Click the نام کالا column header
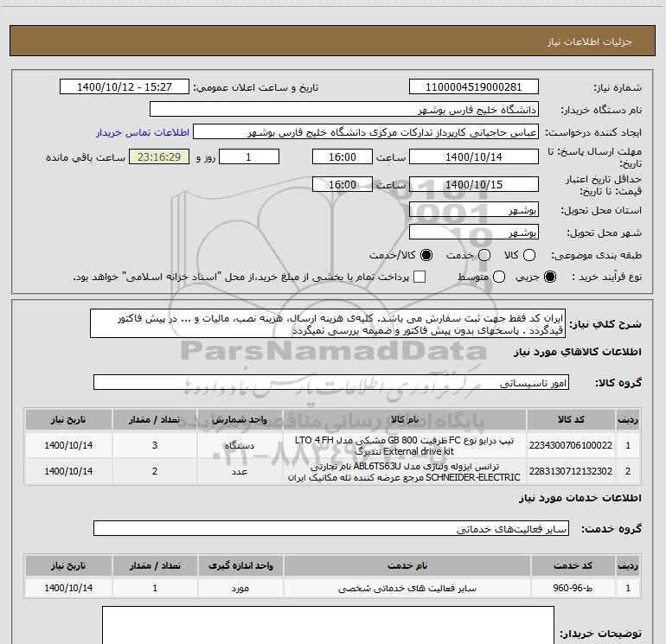Screen dimensions: 666x644 coord(405,419)
